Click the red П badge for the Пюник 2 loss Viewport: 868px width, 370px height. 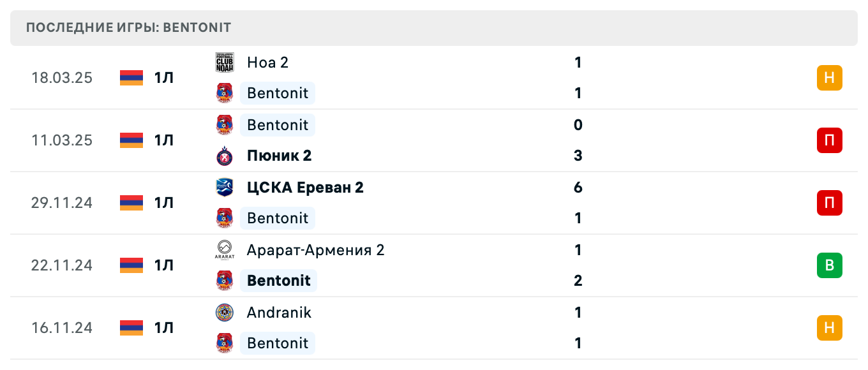click(x=829, y=140)
